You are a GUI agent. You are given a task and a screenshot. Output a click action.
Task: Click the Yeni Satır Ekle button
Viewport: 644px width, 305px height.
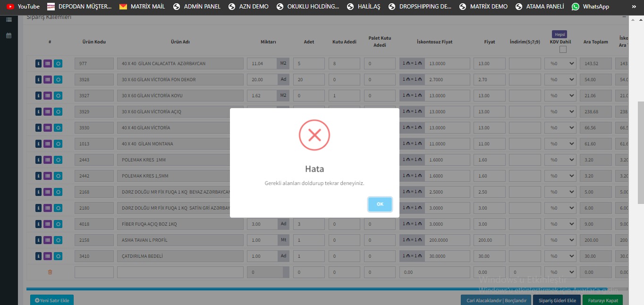point(52,300)
